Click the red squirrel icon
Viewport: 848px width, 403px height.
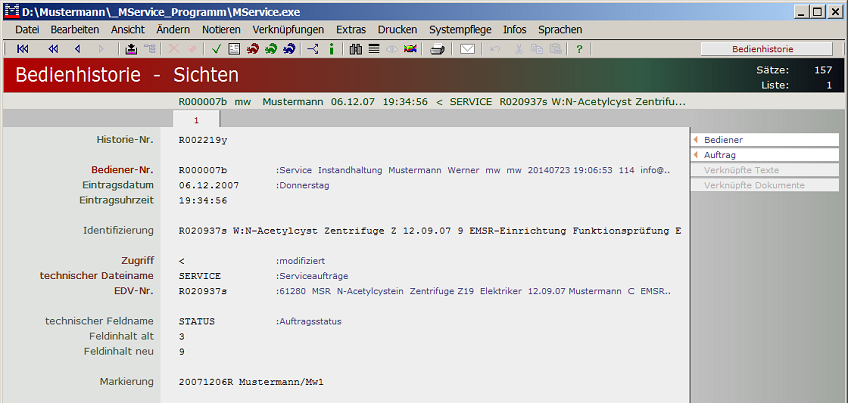[253, 49]
